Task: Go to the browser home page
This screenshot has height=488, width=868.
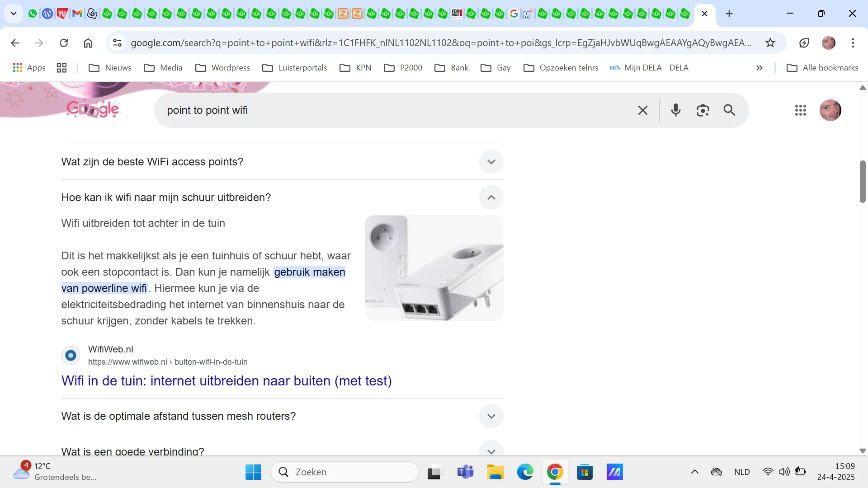Action: tap(88, 43)
